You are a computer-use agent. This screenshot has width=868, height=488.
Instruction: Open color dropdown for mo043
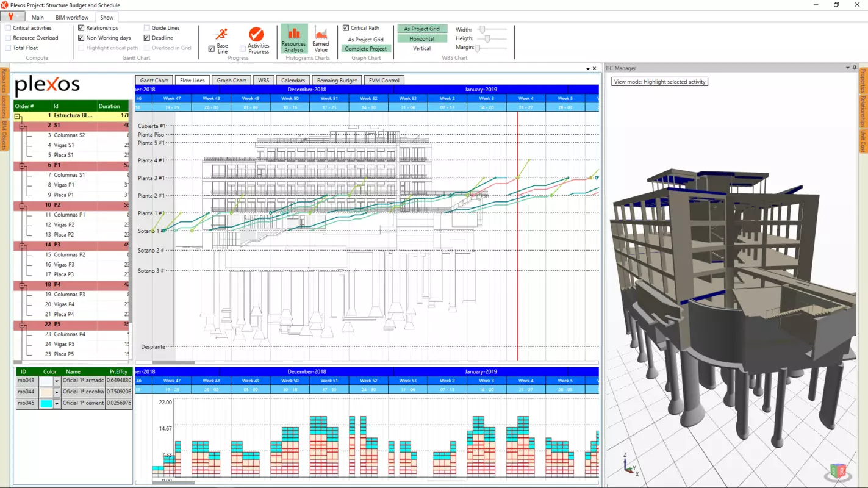tap(57, 381)
